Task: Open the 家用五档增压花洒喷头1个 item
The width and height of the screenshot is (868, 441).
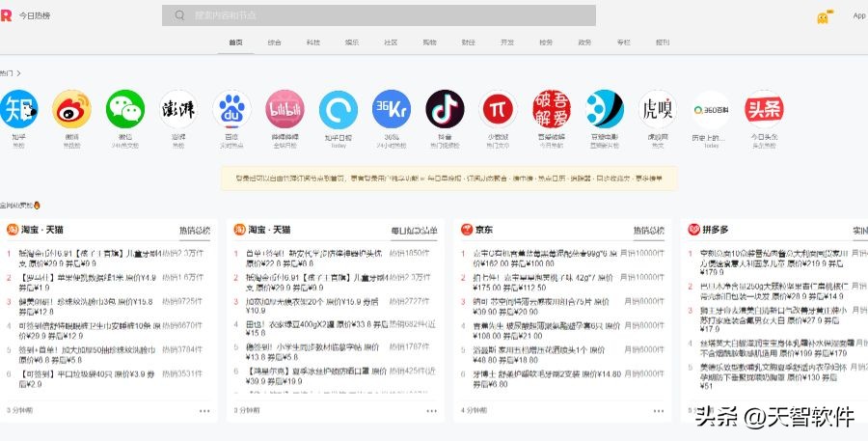Action: 539,355
